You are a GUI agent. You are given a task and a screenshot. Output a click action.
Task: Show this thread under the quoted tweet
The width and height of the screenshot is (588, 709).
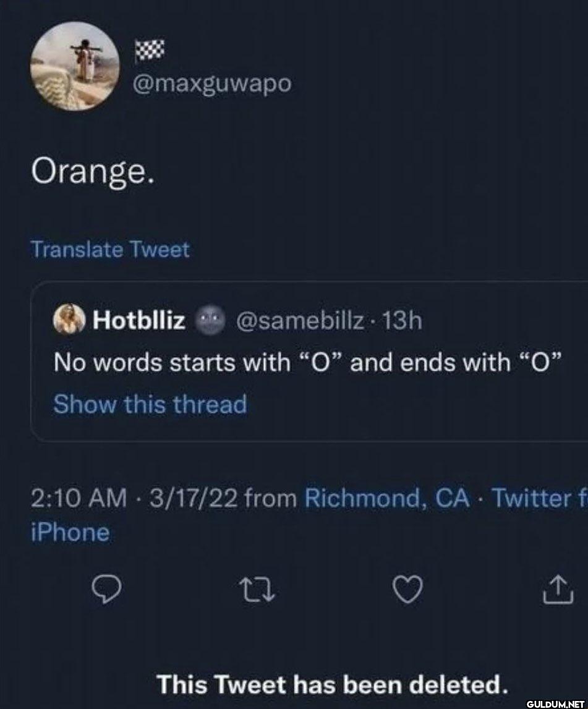coord(150,404)
